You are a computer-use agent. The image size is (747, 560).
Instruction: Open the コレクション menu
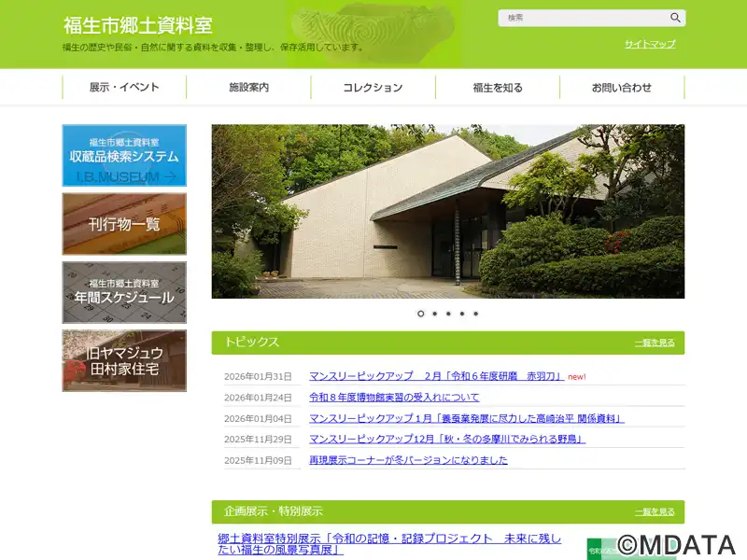click(373, 87)
